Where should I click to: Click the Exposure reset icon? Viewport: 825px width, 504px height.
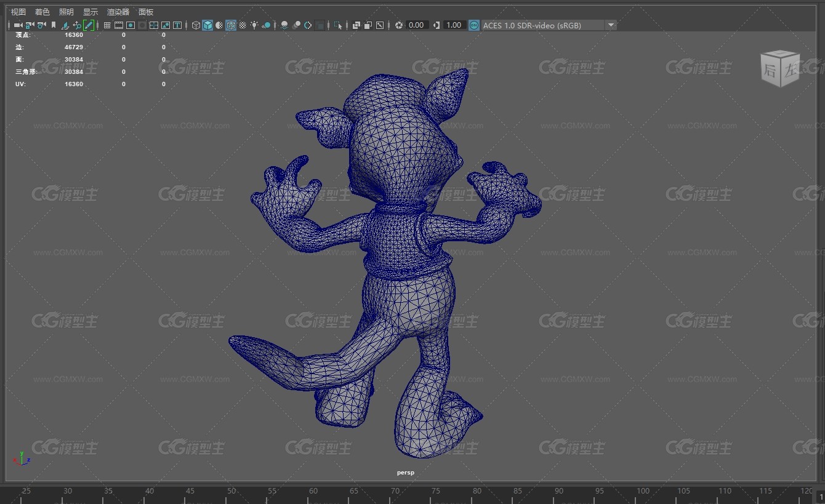(399, 25)
